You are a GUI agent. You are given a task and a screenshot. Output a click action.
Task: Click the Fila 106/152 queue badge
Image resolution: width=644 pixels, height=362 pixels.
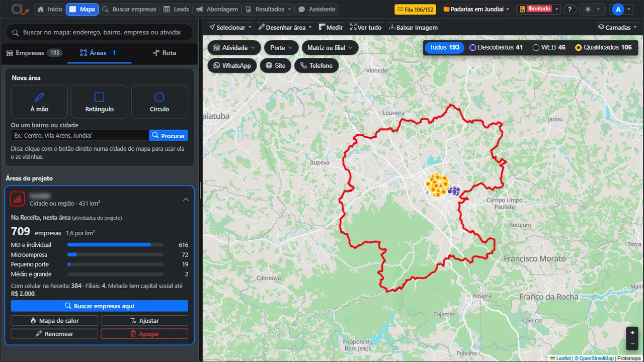click(x=415, y=10)
